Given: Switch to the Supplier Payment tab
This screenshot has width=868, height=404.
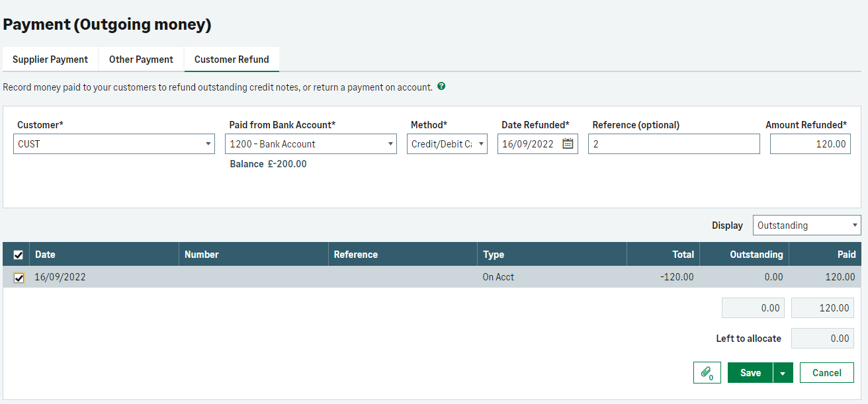Looking at the screenshot, I should click(50, 60).
